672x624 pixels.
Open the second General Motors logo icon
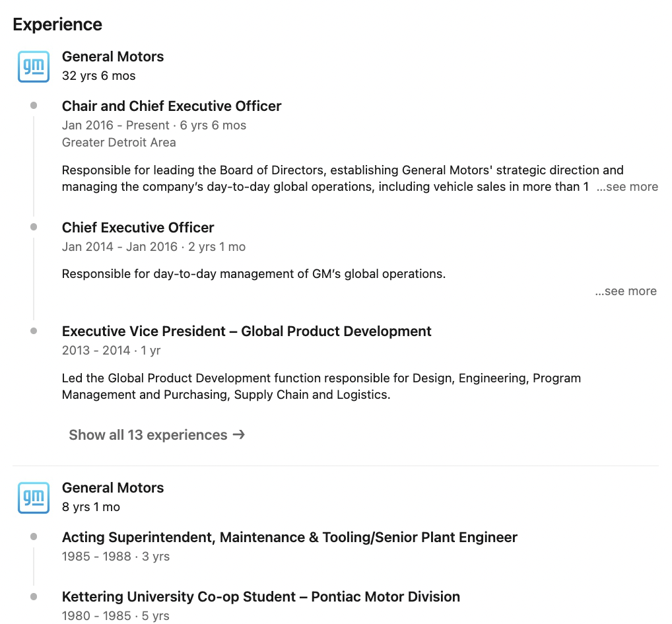coord(34,498)
